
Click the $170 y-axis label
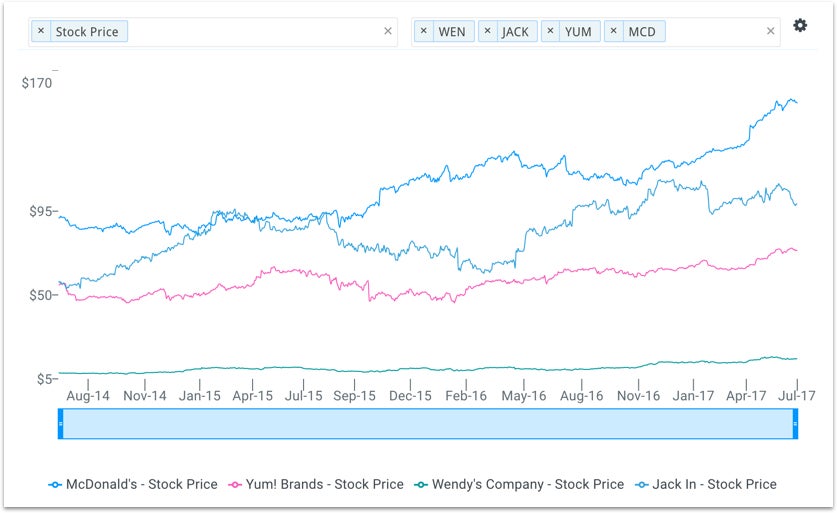click(x=37, y=83)
